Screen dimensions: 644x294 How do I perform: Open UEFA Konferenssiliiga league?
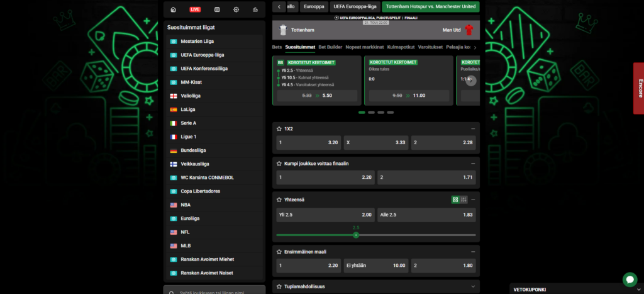point(214,69)
